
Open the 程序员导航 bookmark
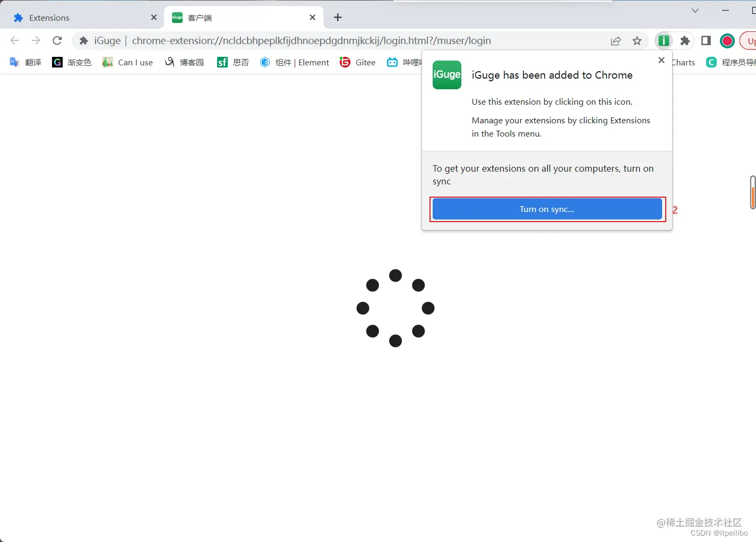[x=731, y=62]
